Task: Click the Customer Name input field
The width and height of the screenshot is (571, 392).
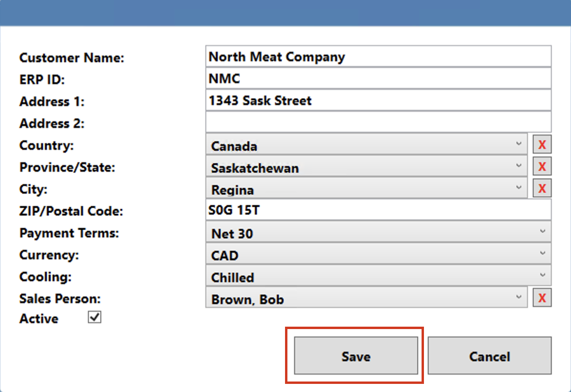Action: (378, 57)
